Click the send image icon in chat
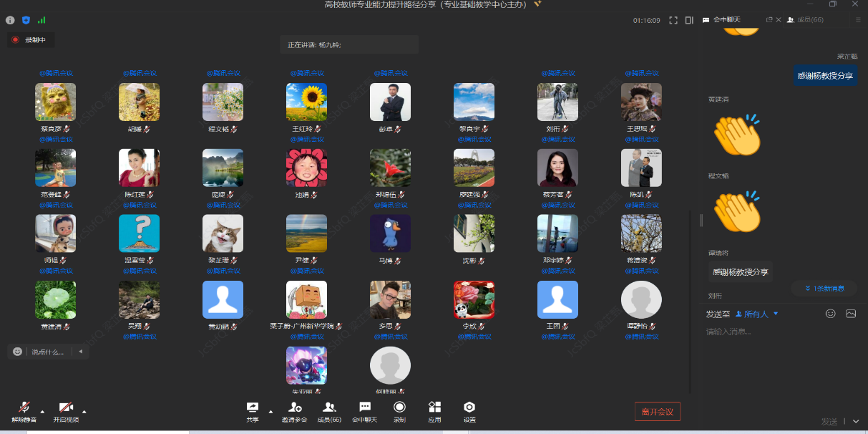The width and height of the screenshot is (868, 434). [x=851, y=314]
